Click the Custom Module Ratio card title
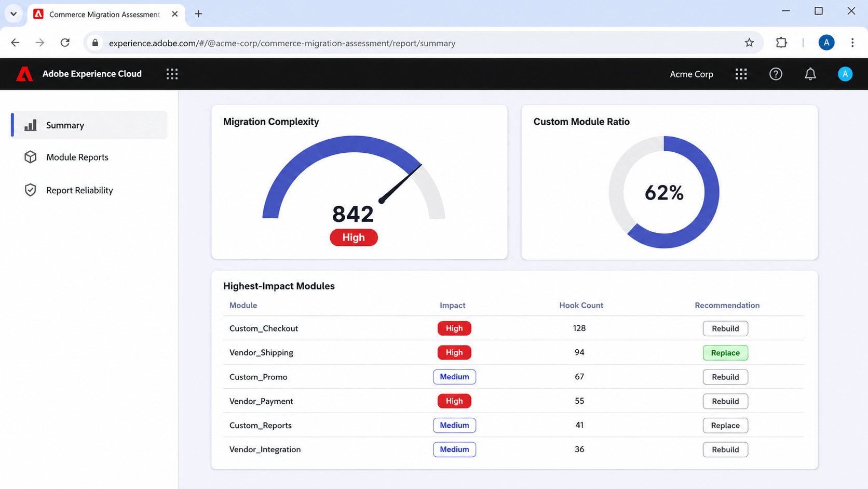The image size is (868, 489). pos(581,122)
